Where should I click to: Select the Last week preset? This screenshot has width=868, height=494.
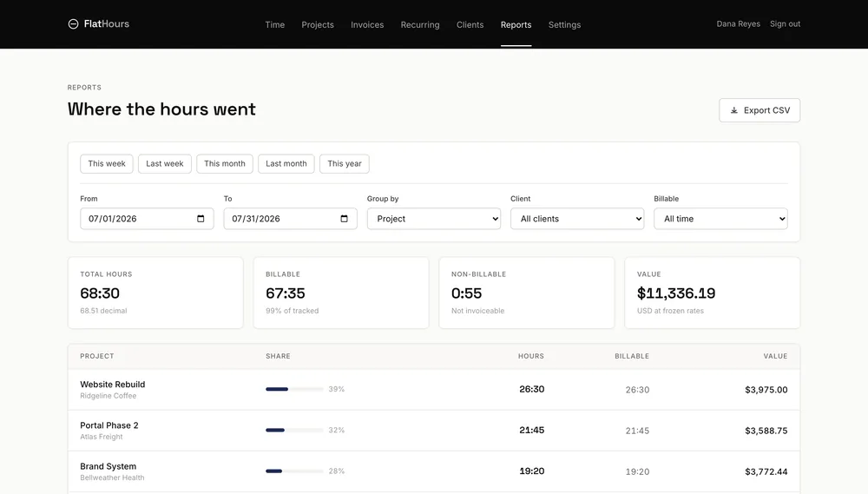[x=164, y=163]
